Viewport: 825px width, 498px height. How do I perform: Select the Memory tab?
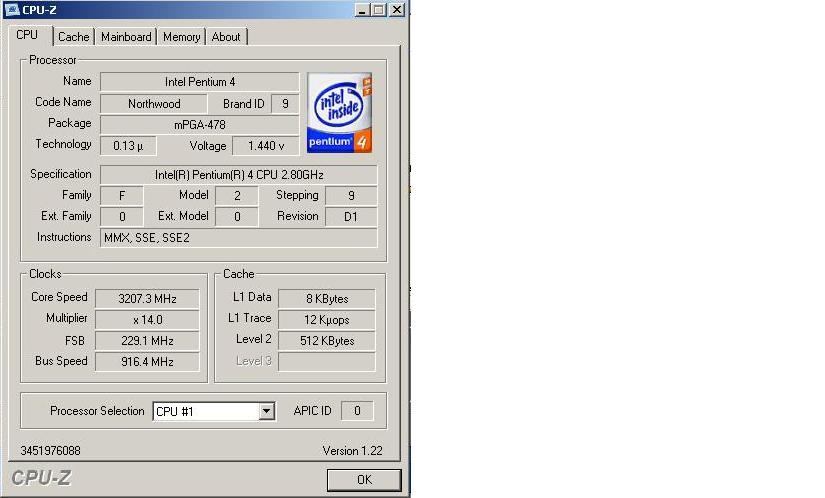coord(182,37)
